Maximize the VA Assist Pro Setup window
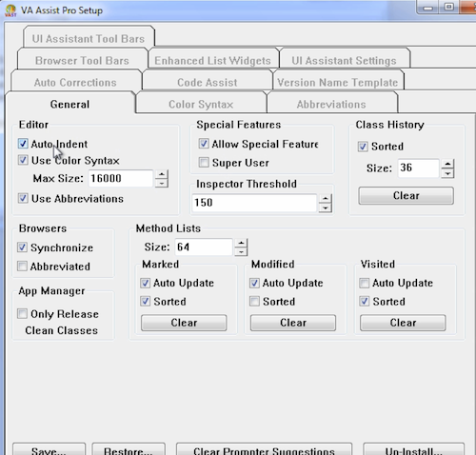Screen dimensions: 476x455 (448, 8)
